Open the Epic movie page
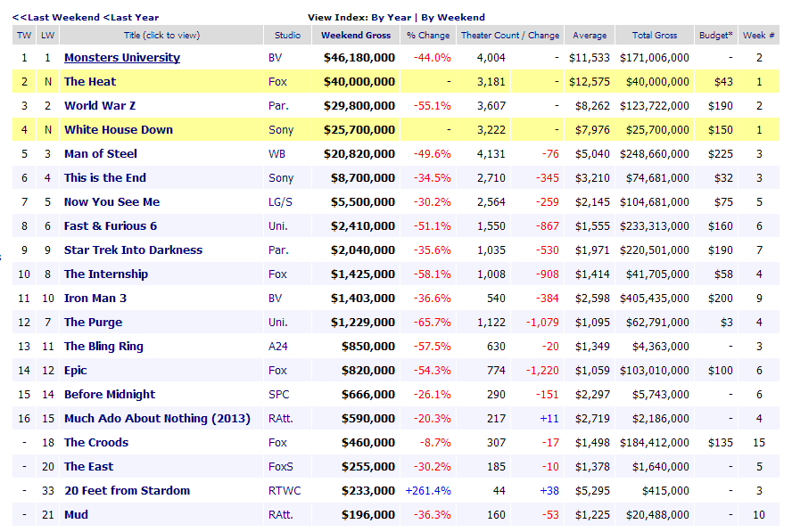This screenshot has width=792, height=532. pos(75,371)
